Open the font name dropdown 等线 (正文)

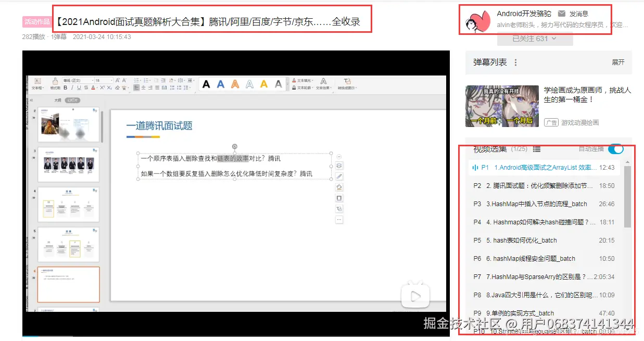click(77, 81)
